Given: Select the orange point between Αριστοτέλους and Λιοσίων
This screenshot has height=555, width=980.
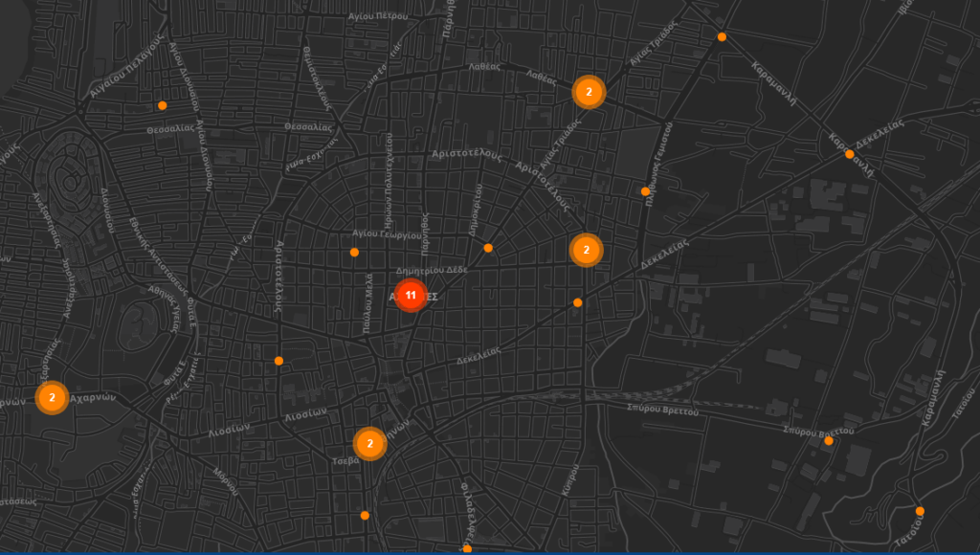Looking at the screenshot, I should [278, 361].
